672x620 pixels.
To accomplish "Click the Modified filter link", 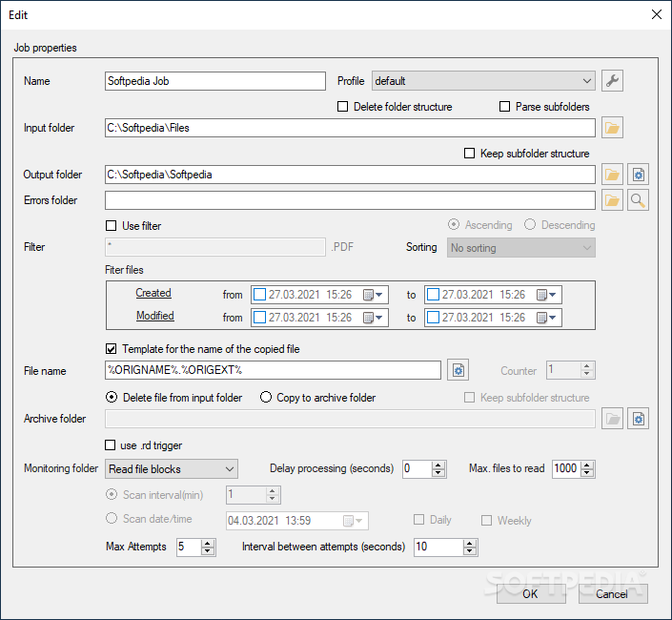I will pyautogui.click(x=155, y=316).
